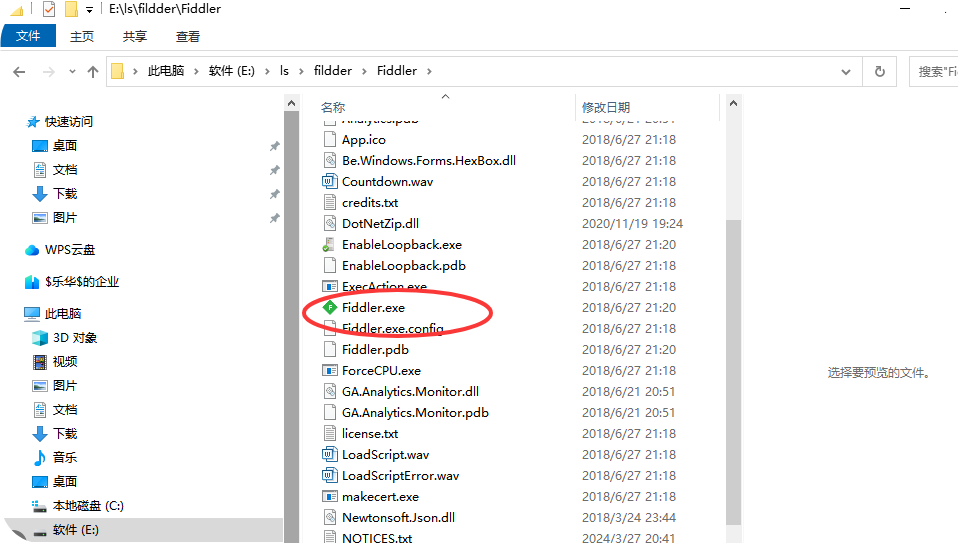Open the recent locations dropdown arrow
This screenshot has height=543, width=958.
click(72, 71)
